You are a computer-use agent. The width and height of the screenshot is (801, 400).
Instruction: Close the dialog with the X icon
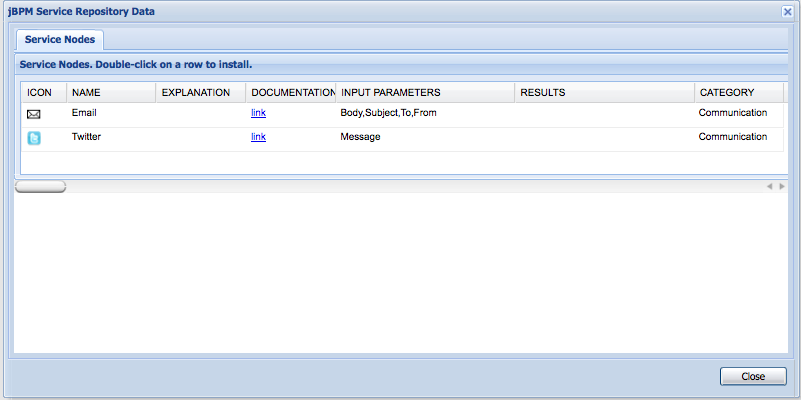coord(787,12)
